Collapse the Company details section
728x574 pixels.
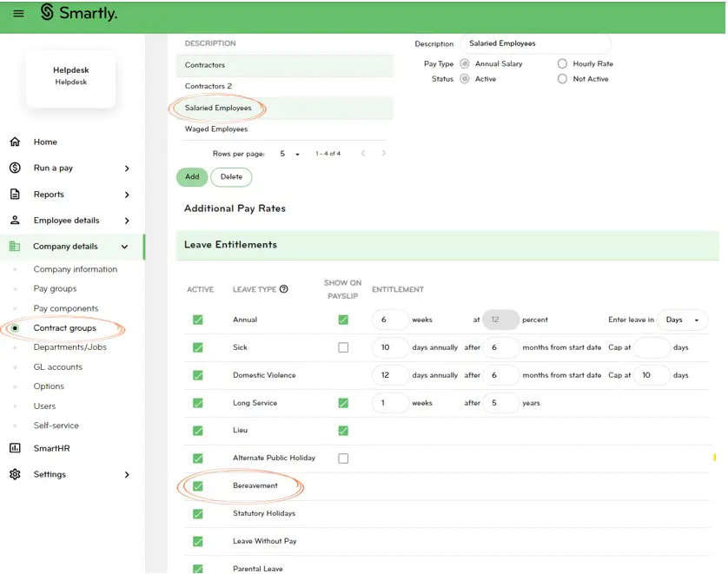pyautogui.click(x=124, y=247)
